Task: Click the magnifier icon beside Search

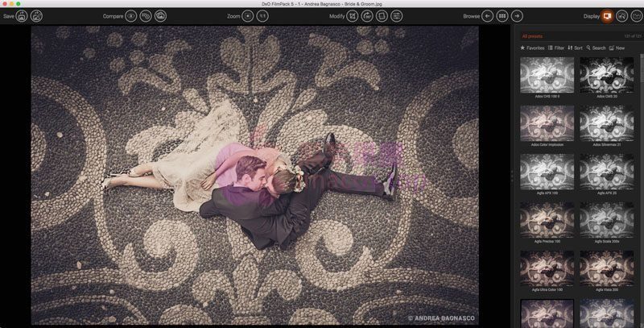Action: 588,48
